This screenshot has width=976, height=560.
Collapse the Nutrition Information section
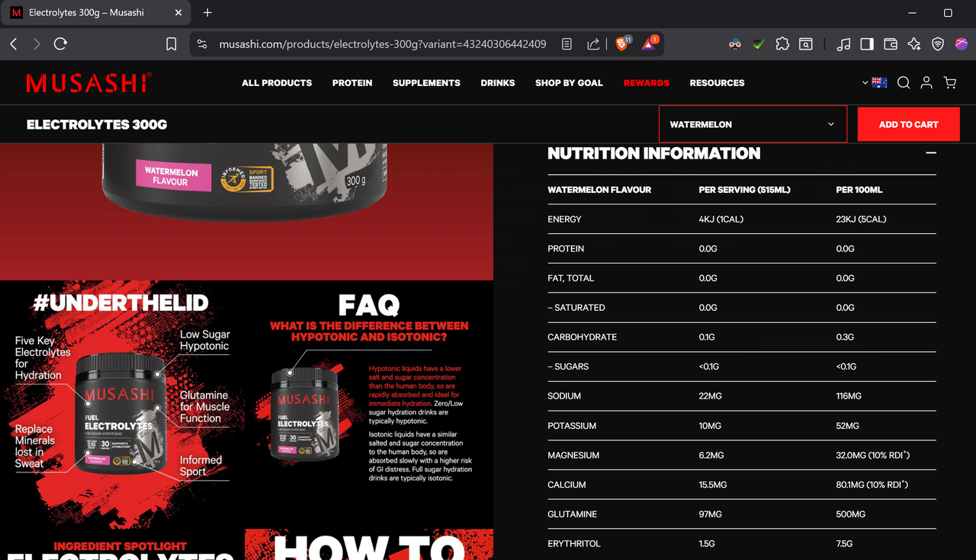coord(930,153)
